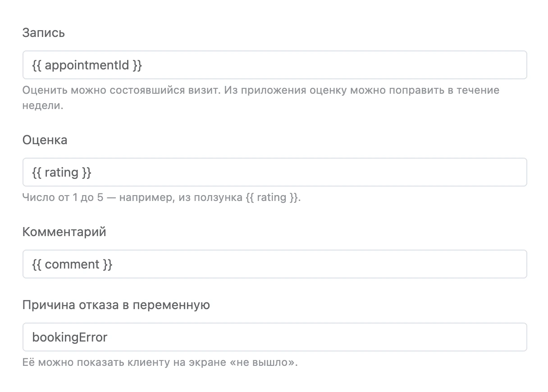
Task: Click the closing braces after comment
Action: point(107,264)
